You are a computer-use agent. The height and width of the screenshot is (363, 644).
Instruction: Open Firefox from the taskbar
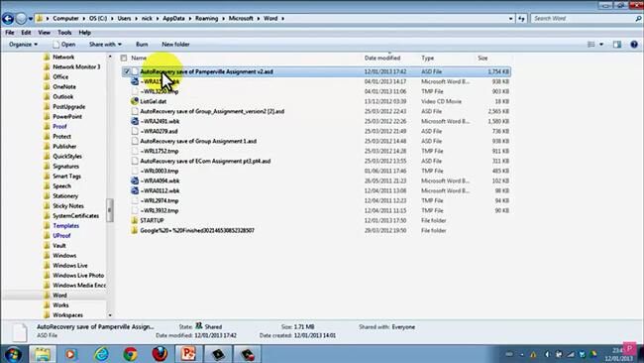(x=160, y=354)
